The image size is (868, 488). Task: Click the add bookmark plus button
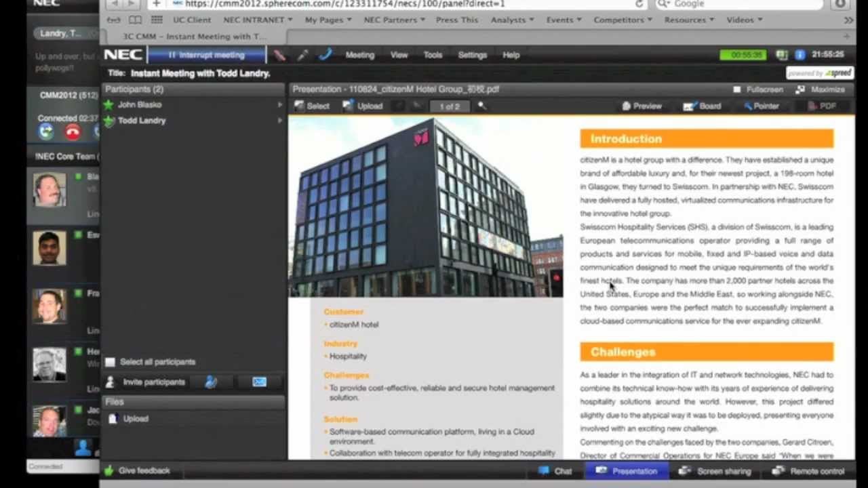[x=156, y=4]
